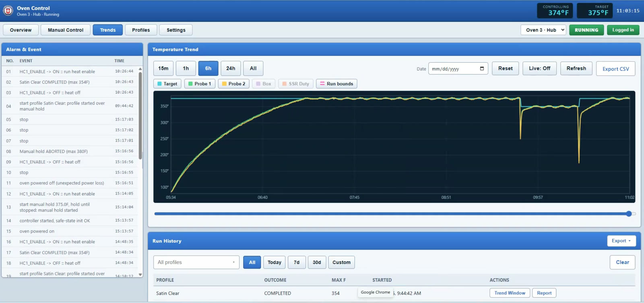Viewport: 644px width, 303px height.
Task: Click the OUTCOME column header
Action: (x=275, y=280)
